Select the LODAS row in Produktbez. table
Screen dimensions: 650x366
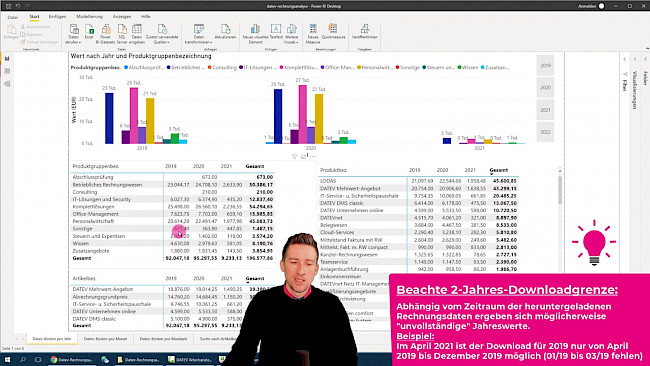pos(419,181)
